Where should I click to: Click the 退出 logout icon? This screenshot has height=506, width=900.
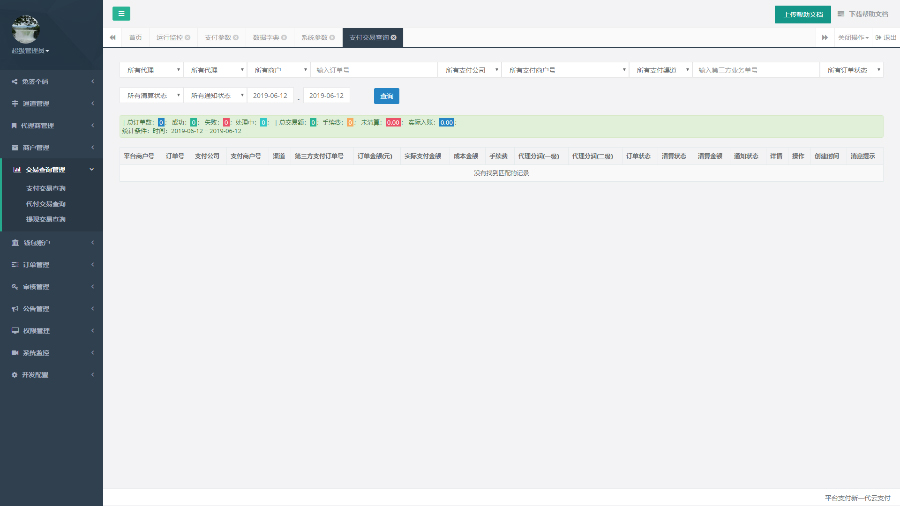click(x=878, y=37)
